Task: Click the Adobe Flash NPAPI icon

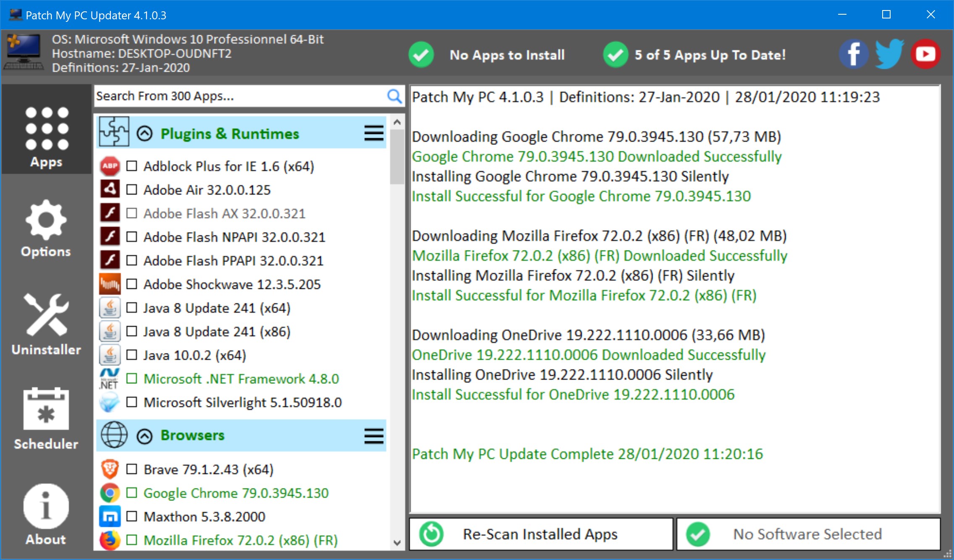Action: 110,237
